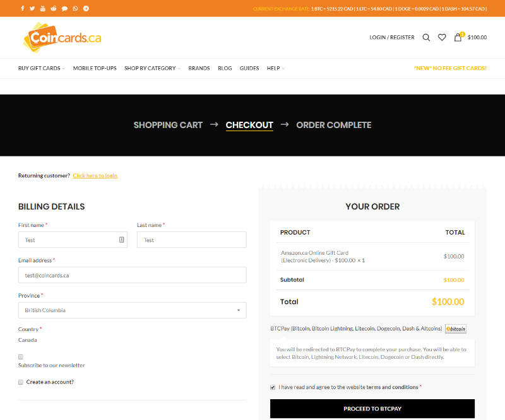This screenshot has height=420, width=505.
Task: Select Order Complete step
Action: tap(334, 125)
